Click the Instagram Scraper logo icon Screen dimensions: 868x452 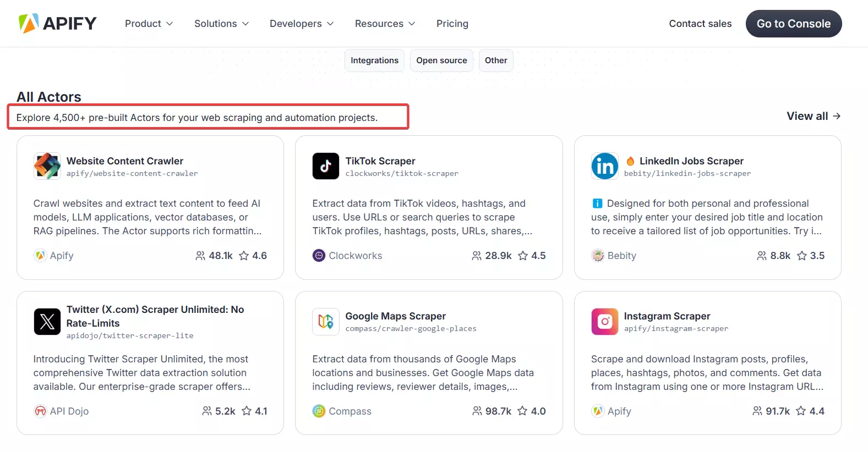pyautogui.click(x=604, y=322)
